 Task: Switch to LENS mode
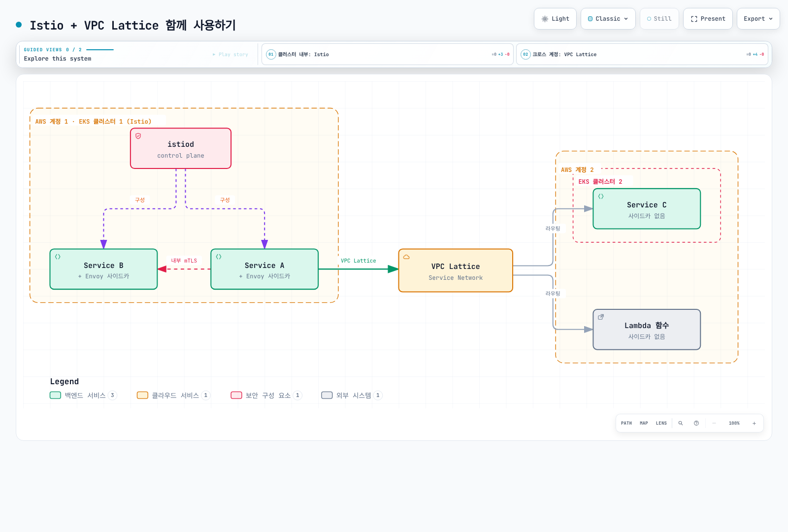pyautogui.click(x=661, y=423)
